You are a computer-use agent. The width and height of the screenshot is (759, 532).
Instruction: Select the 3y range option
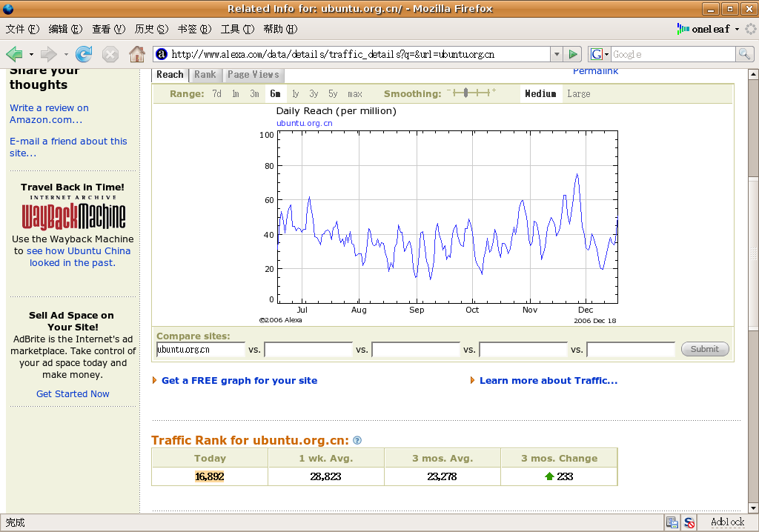click(x=314, y=94)
